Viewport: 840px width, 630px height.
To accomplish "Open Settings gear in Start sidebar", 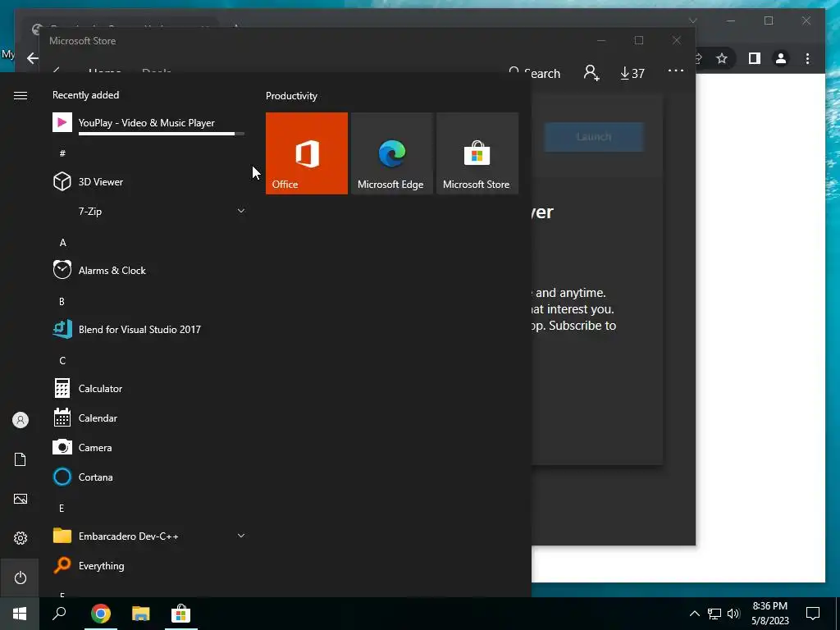I will tap(21, 538).
